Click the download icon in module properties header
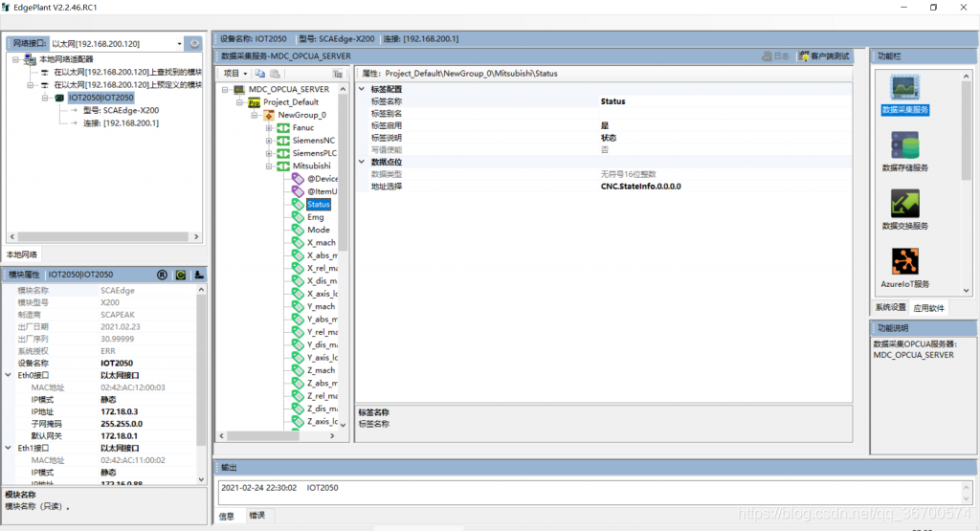Image resolution: width=980 pixels, height=531 pixels. pyautogui.click(x=199, y=275)
